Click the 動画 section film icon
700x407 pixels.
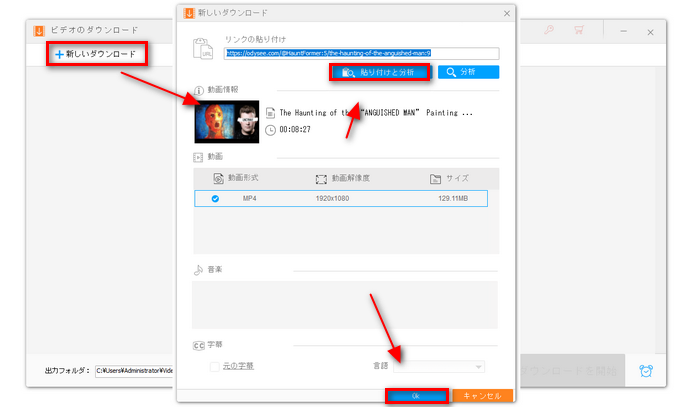pos(198,157)
